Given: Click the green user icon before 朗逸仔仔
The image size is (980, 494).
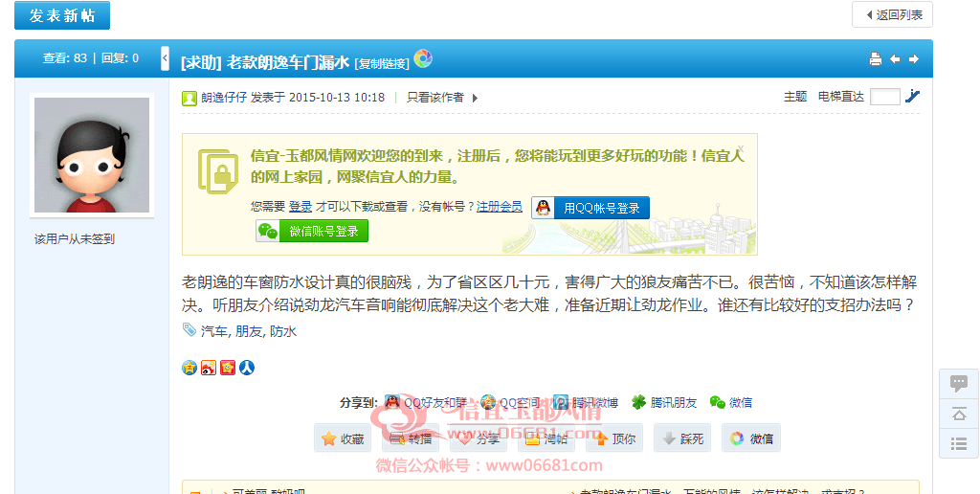Looking at the screenshot, I should click(x=189, y=99).
